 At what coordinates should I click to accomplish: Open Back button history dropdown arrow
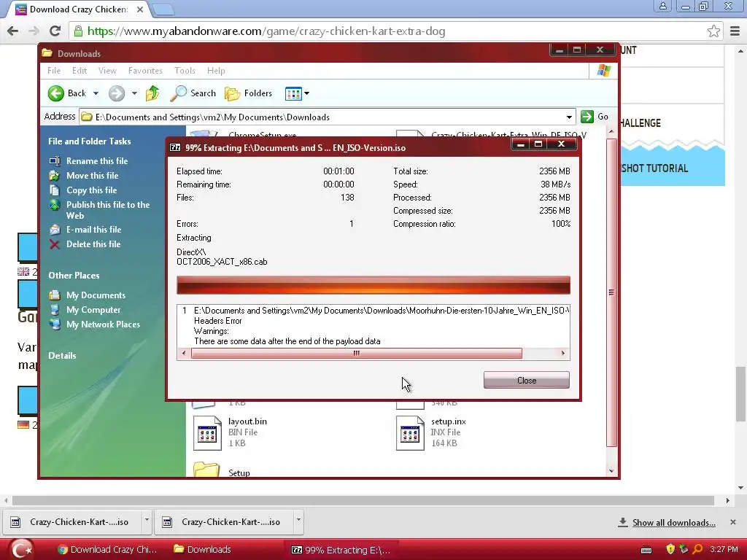(x=96, y=93)
